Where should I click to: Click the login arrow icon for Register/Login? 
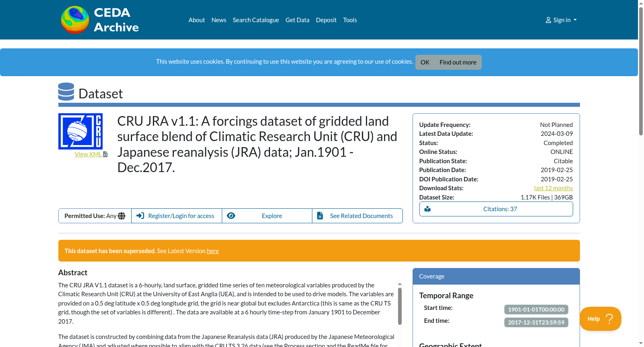click(x=140, y=216)
